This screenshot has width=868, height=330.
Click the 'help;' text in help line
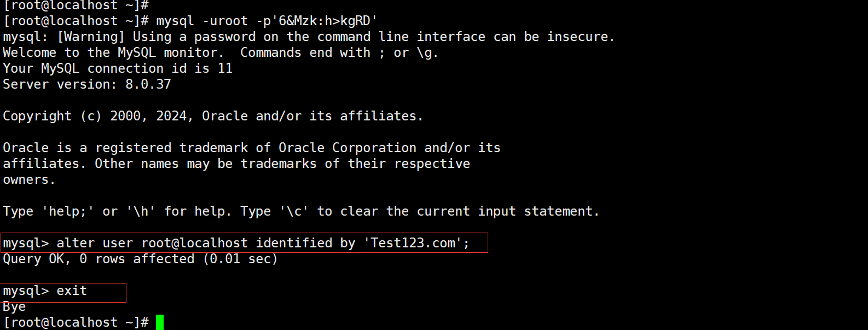(x=68, y=211)
